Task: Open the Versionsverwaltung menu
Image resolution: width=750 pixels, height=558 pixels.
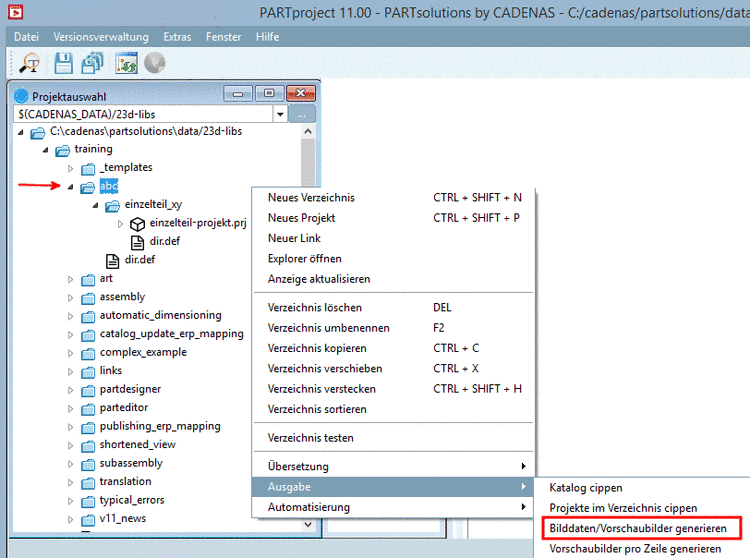Action: (101, 37)
